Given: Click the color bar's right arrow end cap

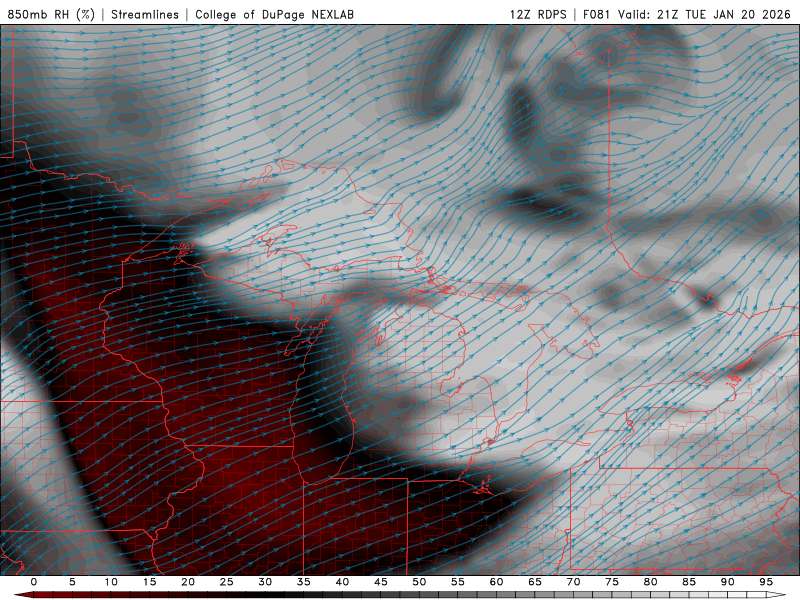Looking at the screenshot, I should click(776, 595).
